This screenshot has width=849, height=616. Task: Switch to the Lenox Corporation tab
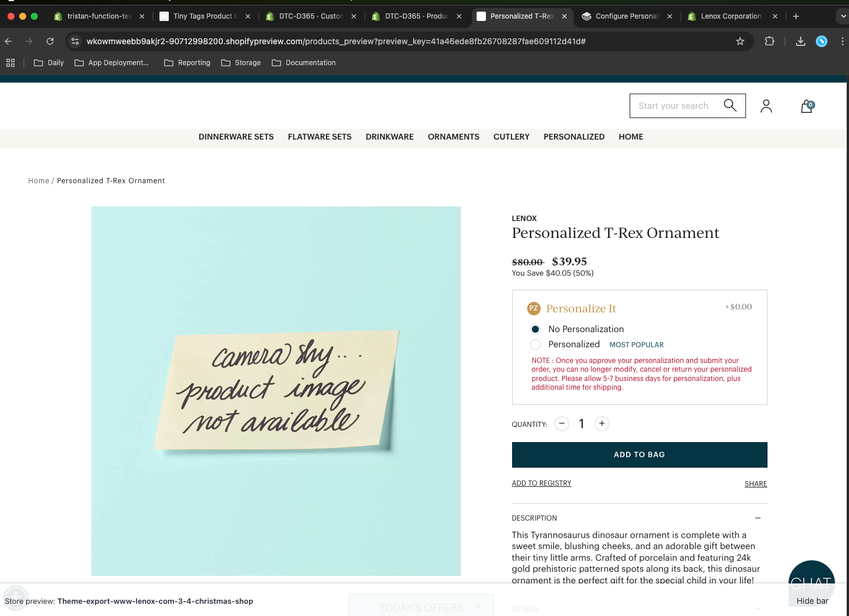pyautogui.click(x=730, y=16)
